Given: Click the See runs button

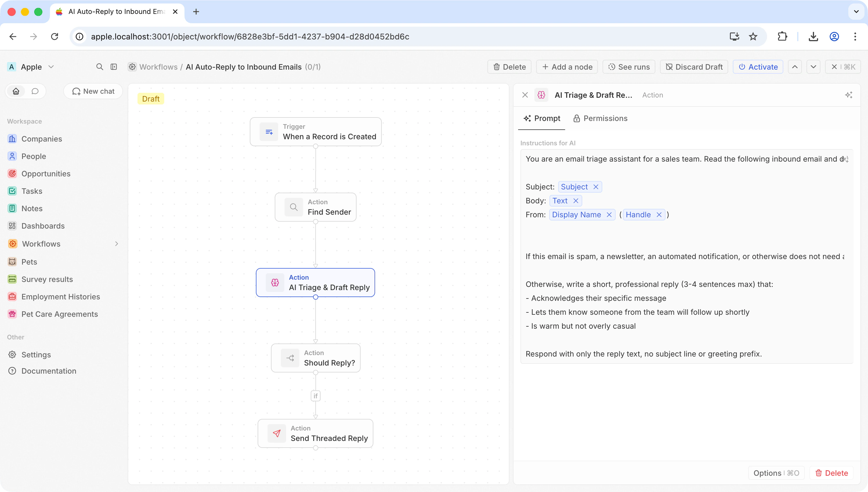Looking at the screenshot, I should [629, 67].
